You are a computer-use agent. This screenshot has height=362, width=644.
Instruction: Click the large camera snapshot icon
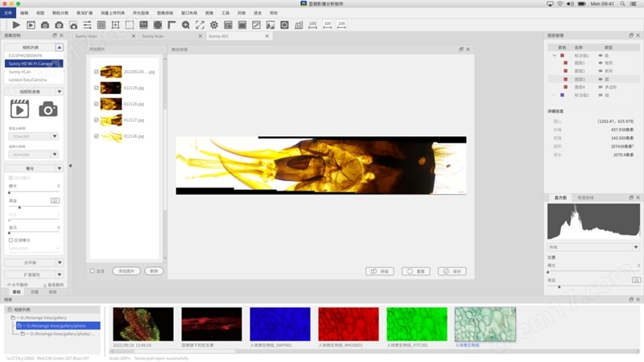[48, 109]
